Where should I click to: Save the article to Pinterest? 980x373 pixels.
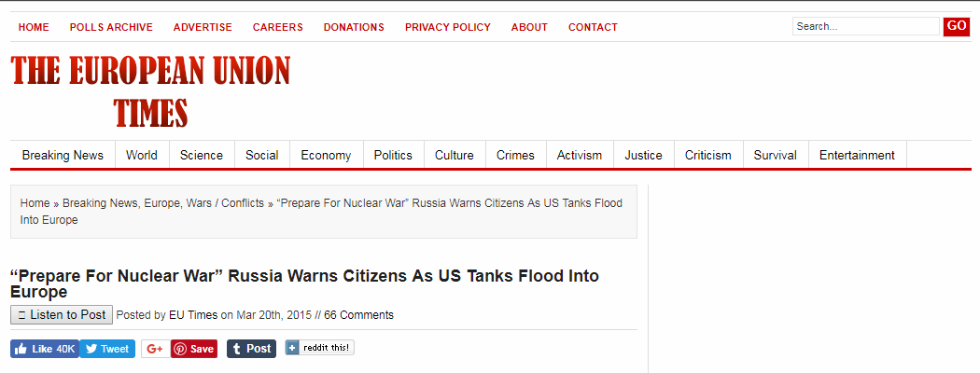(194, 349)
